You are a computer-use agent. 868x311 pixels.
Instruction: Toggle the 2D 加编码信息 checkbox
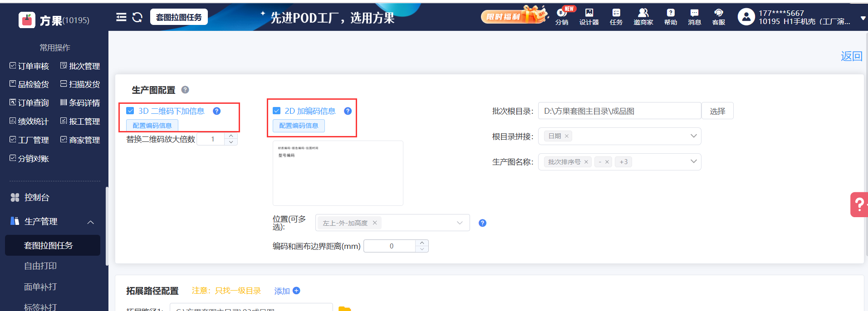click(277, 111)
